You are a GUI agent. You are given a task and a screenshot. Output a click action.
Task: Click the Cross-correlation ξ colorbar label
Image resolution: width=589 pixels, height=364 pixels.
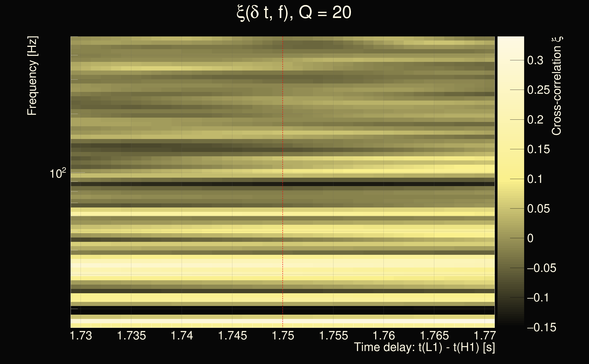[x=557, y=86]
